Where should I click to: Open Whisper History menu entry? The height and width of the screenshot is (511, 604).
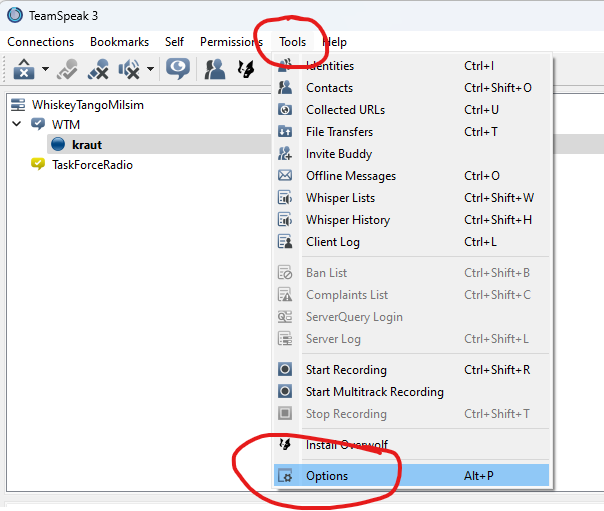(411, 219)
